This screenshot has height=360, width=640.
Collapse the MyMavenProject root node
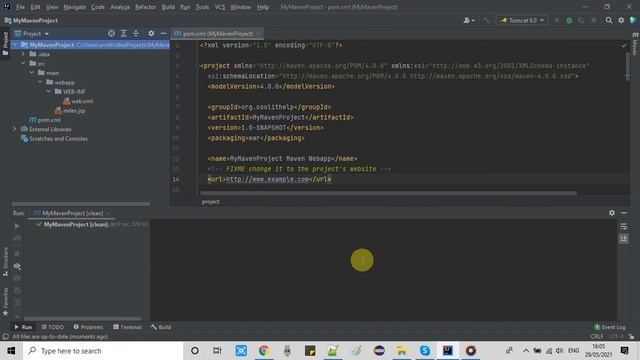point(15,44)
